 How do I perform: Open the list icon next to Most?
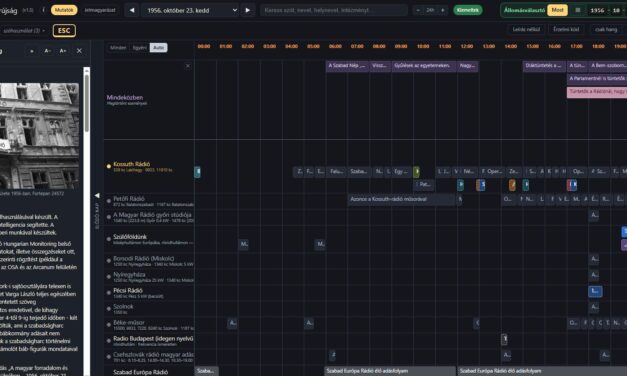(578, 10)
